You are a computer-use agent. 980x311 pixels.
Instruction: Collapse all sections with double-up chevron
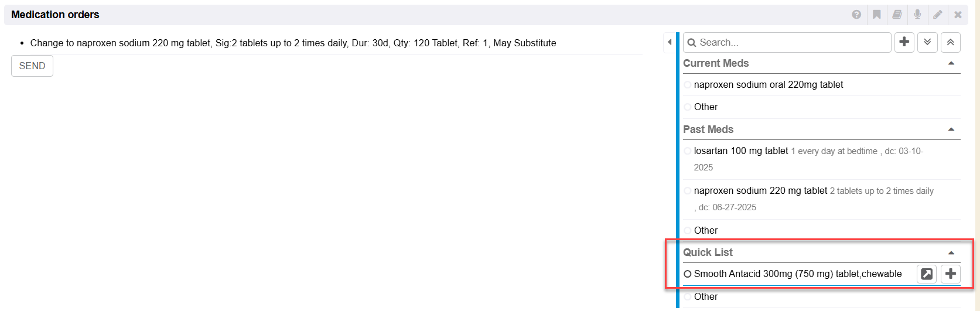(x=951, y=42)
